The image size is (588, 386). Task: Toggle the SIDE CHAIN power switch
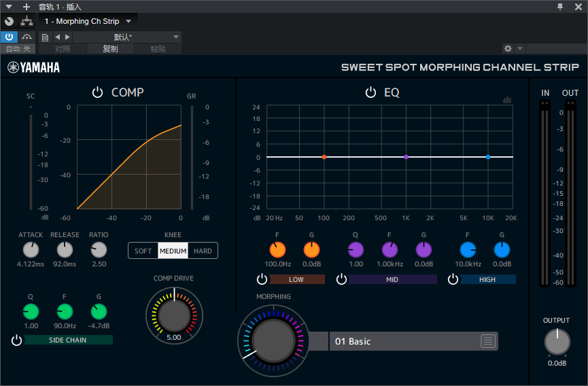pos(16,340)
